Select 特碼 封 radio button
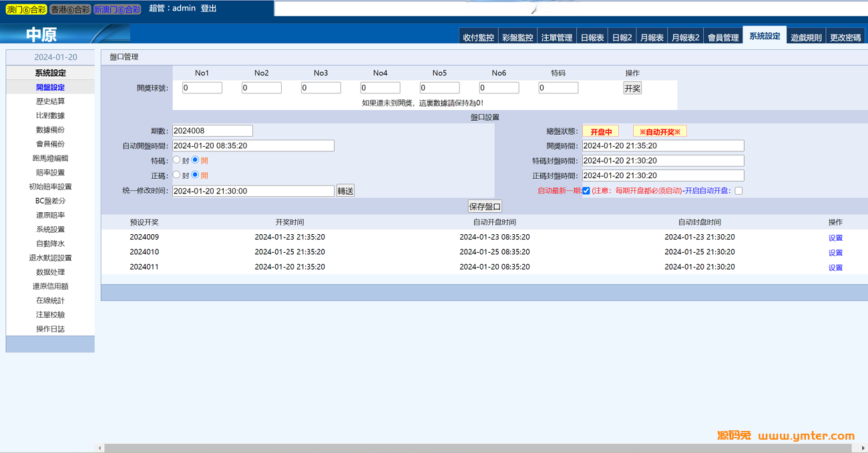The width and height of the screenshot is (868, 453). coord(177,160)
